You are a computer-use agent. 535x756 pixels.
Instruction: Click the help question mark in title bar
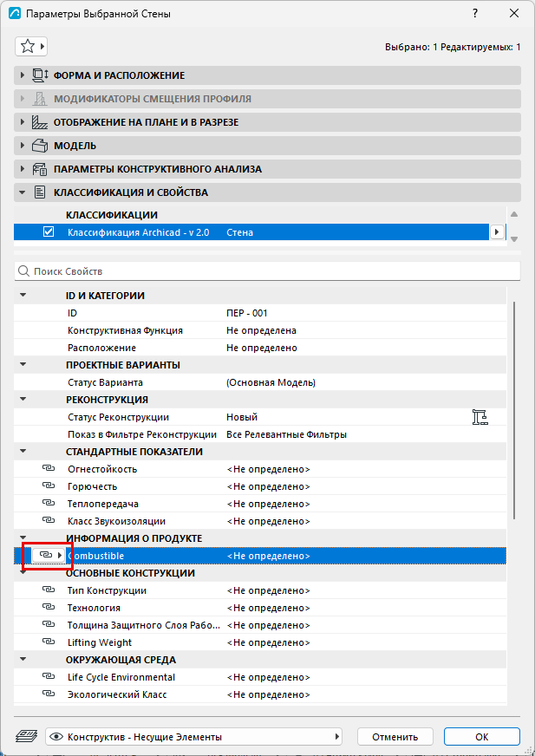[x=475, y=14]
